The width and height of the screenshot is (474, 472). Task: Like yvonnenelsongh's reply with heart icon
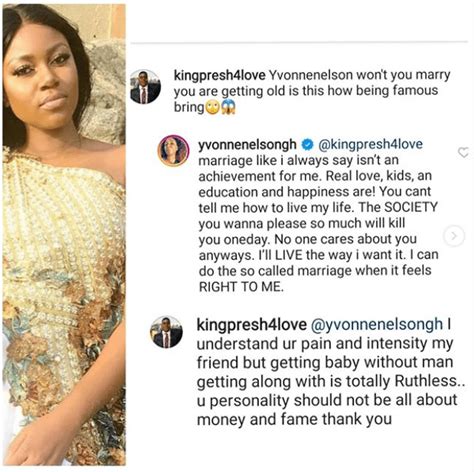(463, 153)
